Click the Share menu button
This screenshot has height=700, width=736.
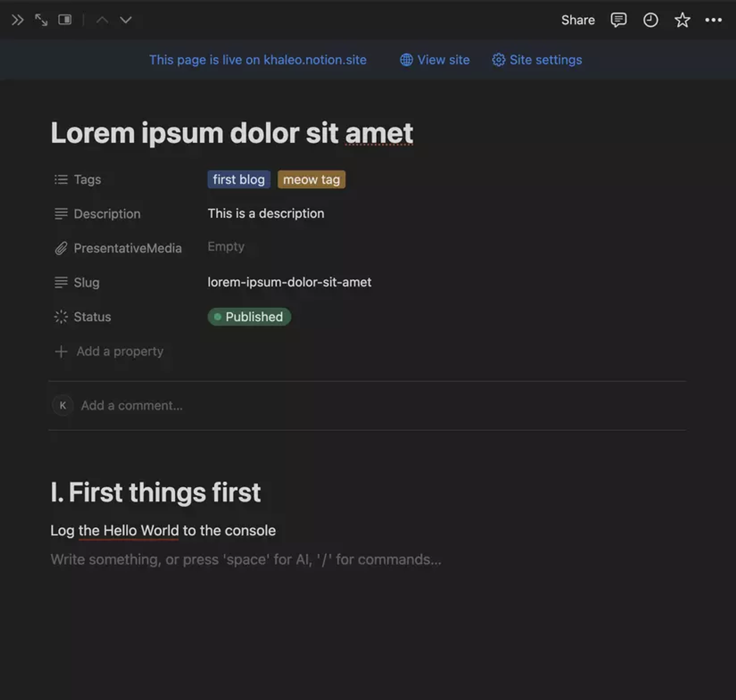[578, 20]
